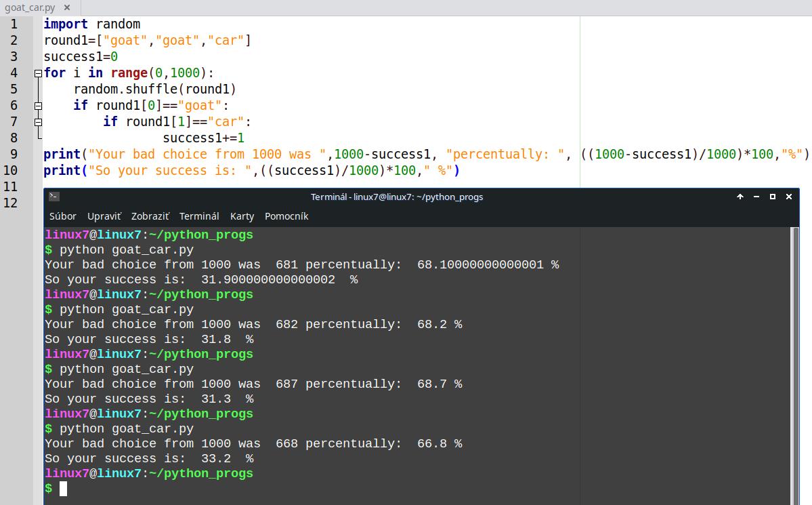
Task: Open the Súbor menu
Action: pyautogui.click(x=62, y=216)
